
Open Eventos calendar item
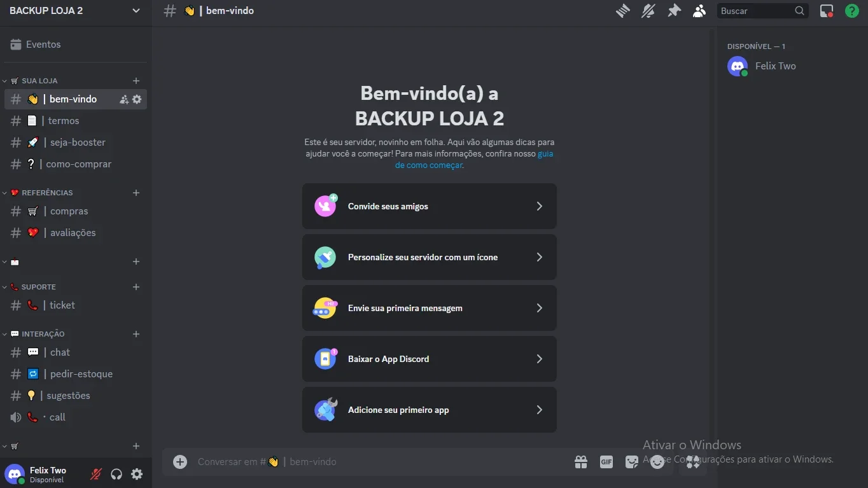pos(75,45)
